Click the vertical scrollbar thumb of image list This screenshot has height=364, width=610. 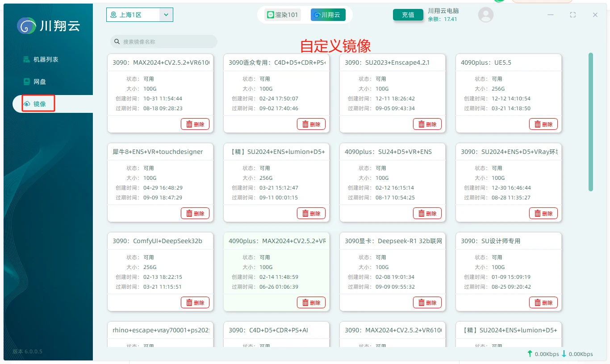591,122
